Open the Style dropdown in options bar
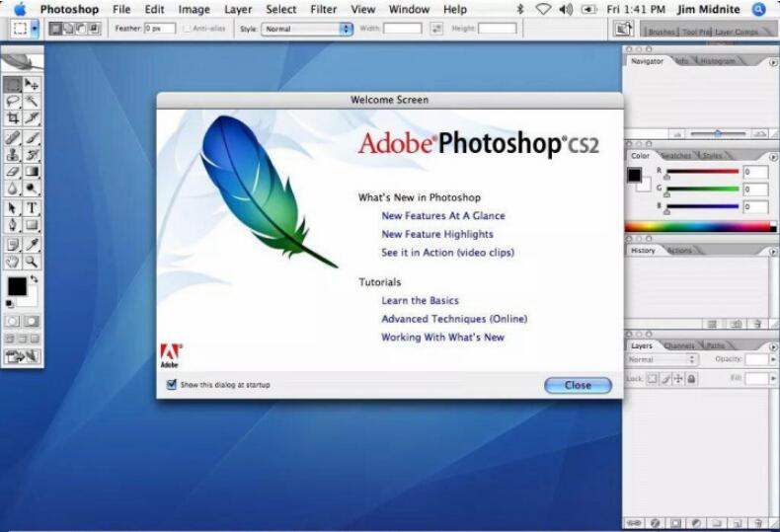Viewport: 780px width, 532px height. coord(307,29)
